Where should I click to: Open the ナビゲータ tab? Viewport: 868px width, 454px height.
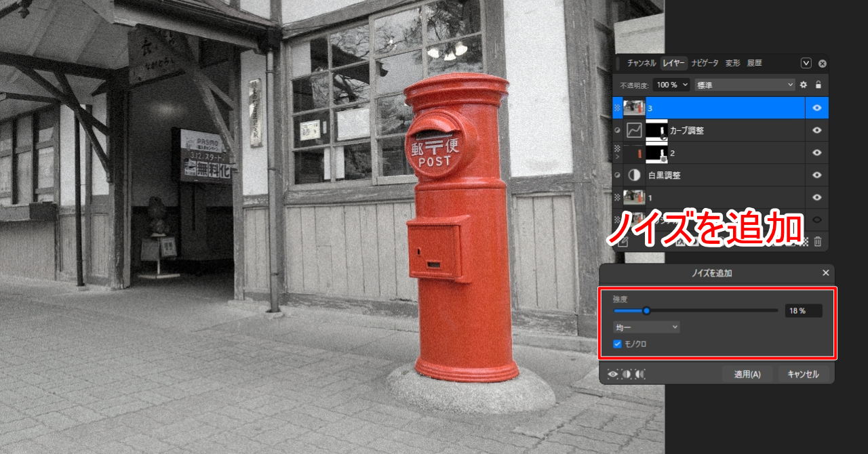pos(705,63)
